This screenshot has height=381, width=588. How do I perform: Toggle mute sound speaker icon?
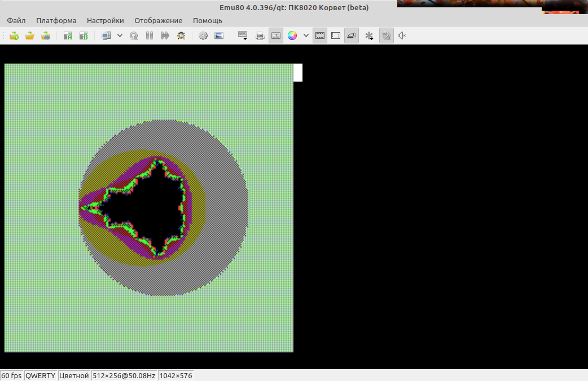pyautogui.click(x=402, y=36)
